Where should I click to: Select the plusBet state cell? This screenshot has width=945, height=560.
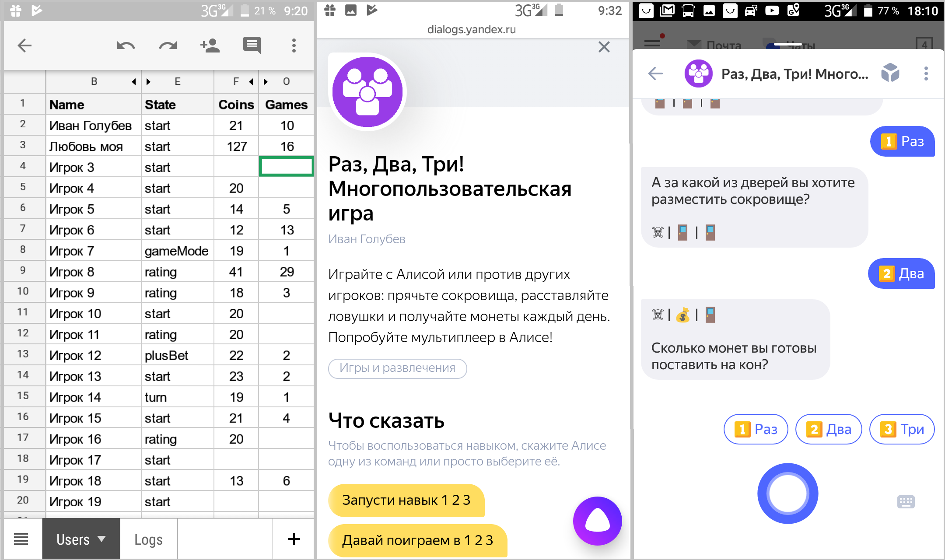178,356
